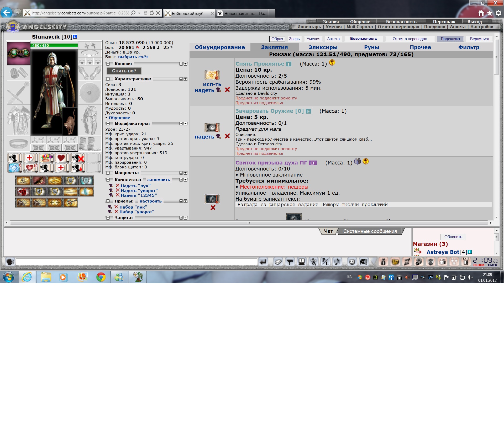The image size is (504, 447).
Task: Click the Зверь button
Action: [294, 39]
